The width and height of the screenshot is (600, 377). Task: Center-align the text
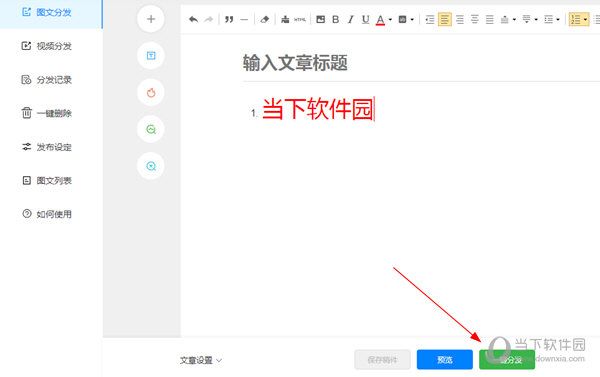(x=474, y=20)
